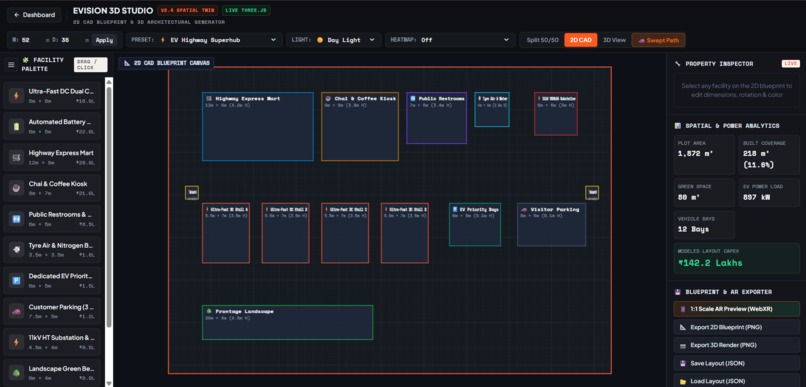Click Load Layout (JSON)
Viewport: 806px width, 387px height.
[736, 381]
